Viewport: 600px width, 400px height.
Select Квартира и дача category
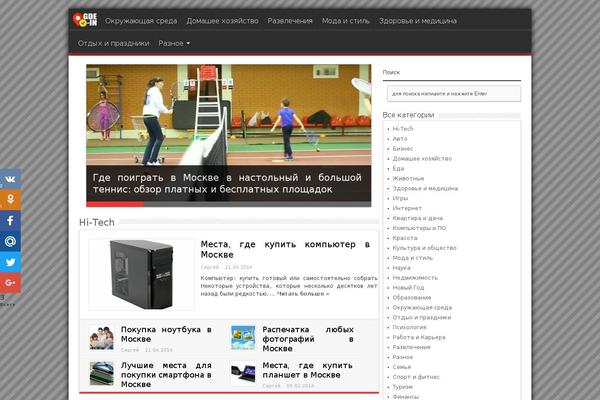(417, 218)
